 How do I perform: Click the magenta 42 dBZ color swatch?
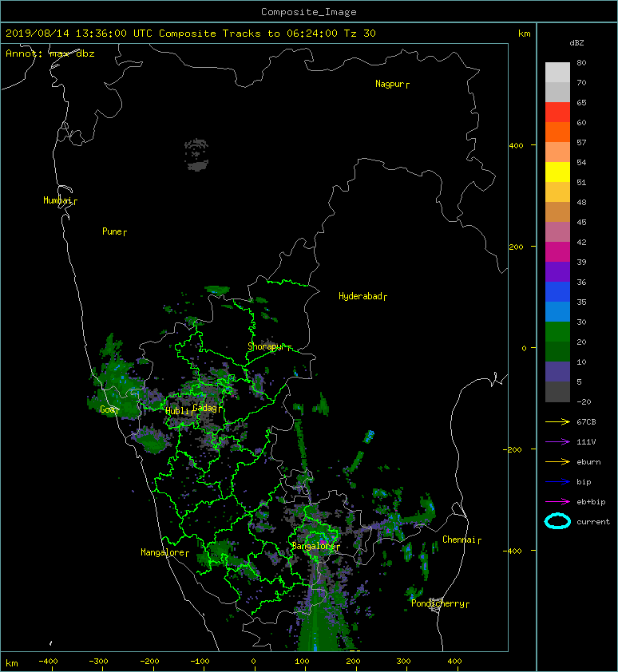click(x=557, y=251)
